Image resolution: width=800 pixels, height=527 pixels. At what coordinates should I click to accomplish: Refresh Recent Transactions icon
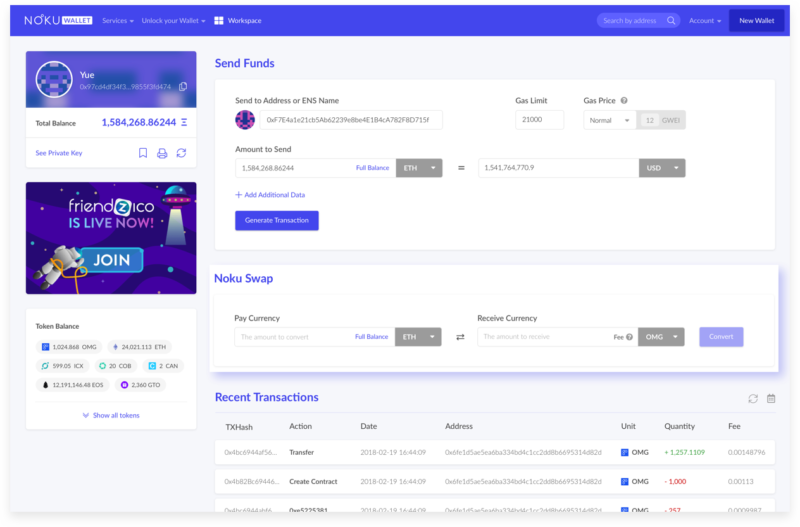click(x=753, y=398)
